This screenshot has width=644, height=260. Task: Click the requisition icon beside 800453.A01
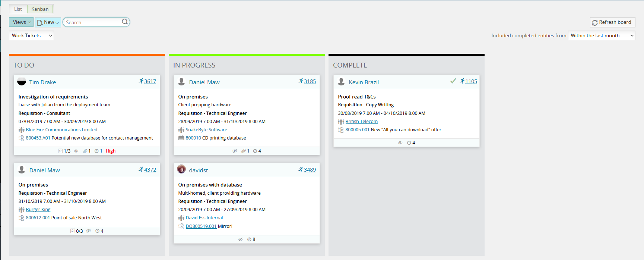coord(21,138)
